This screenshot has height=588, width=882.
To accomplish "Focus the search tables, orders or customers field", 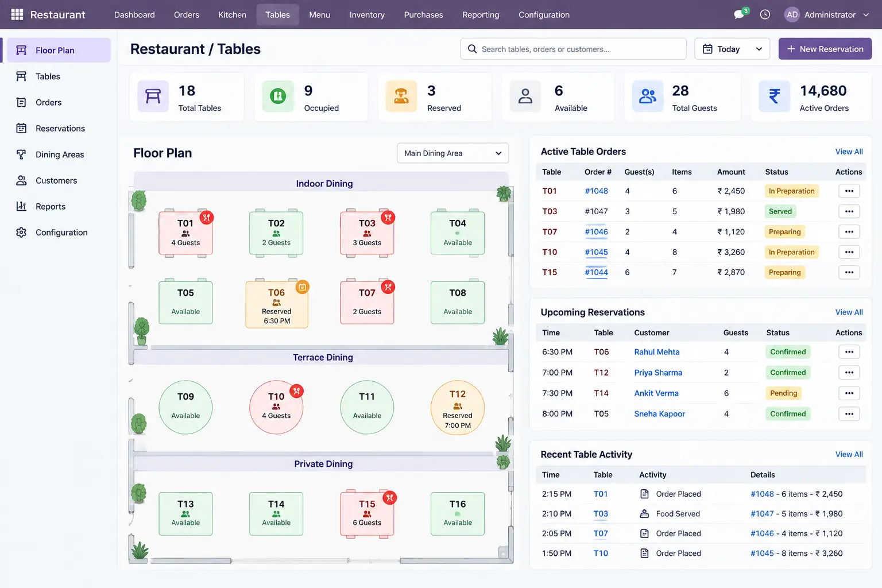I will tap(573, 49).
